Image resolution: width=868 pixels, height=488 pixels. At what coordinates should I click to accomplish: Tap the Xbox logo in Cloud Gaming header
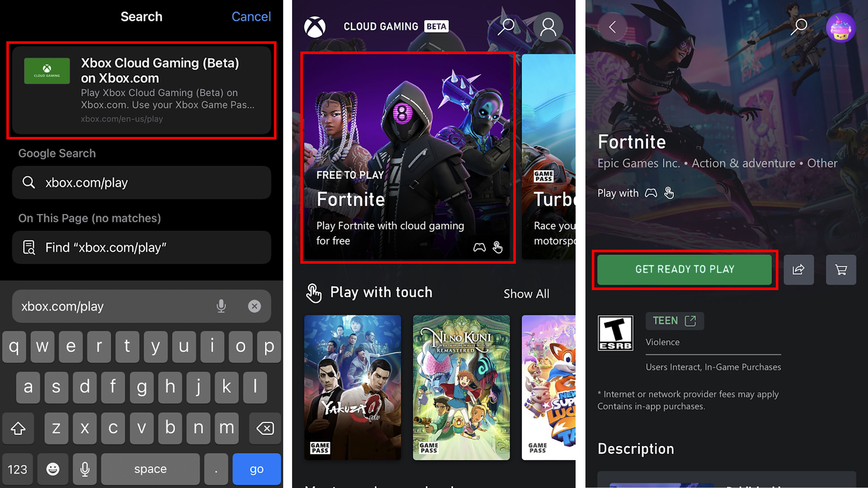click(315, 27)
